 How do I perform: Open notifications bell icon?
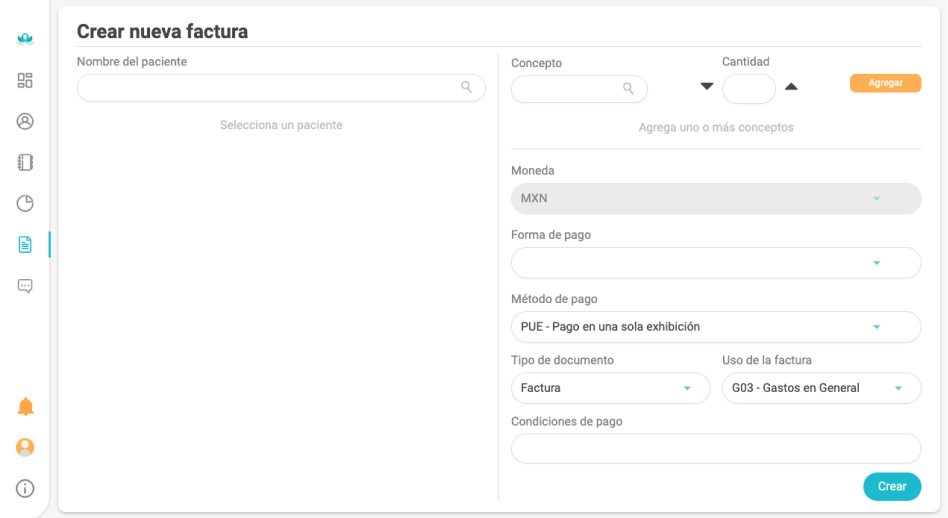pyautogui.click(x=25, y=407)
